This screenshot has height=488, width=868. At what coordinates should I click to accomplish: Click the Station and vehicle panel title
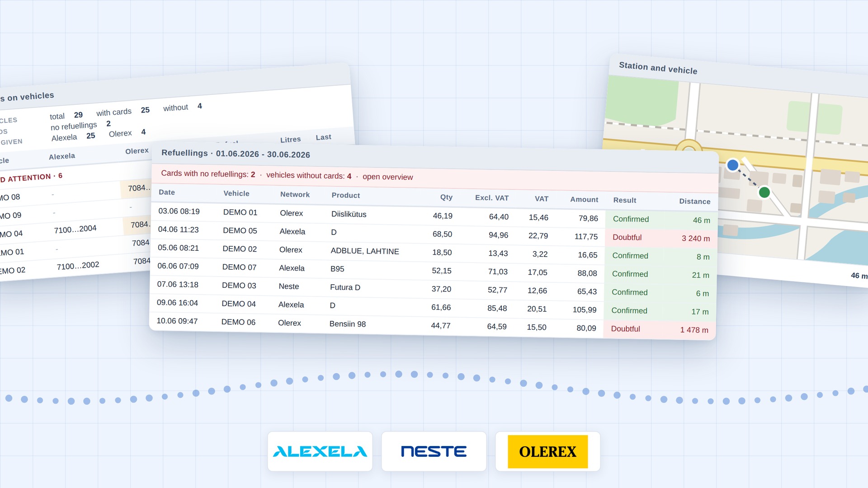click(x=658, y=68)
